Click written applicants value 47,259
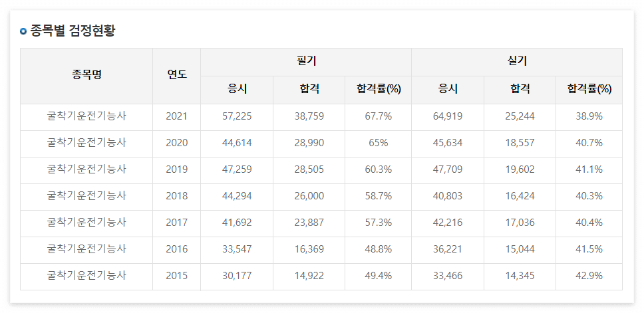The width and height of the screenshot is (644, 313). pyautogui.click(x=237, y=169)
